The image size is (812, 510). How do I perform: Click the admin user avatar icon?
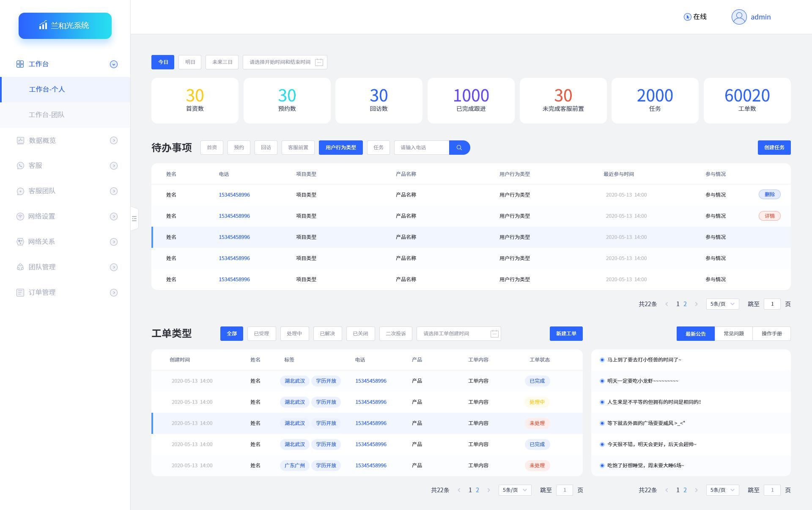[739, 17]
